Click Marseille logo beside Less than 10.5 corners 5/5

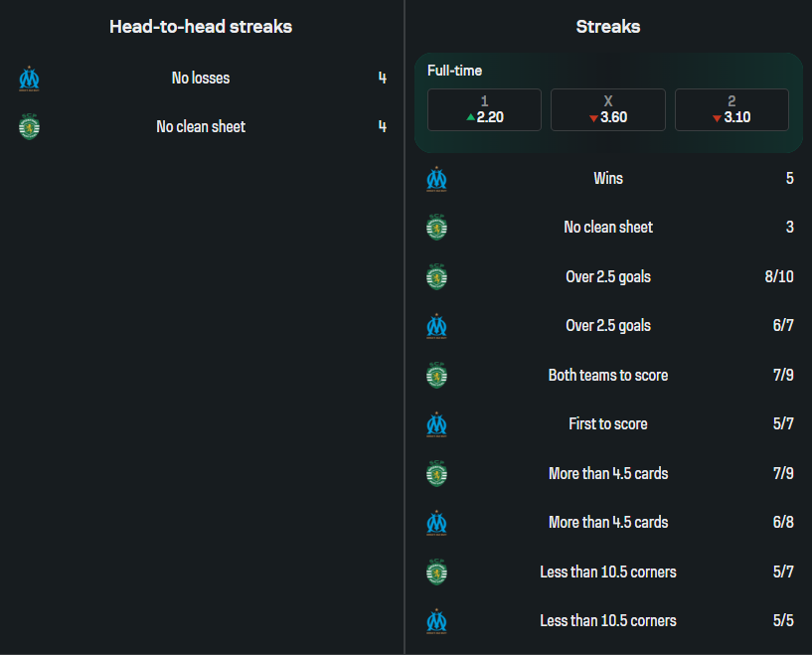(x=436, y=621)
